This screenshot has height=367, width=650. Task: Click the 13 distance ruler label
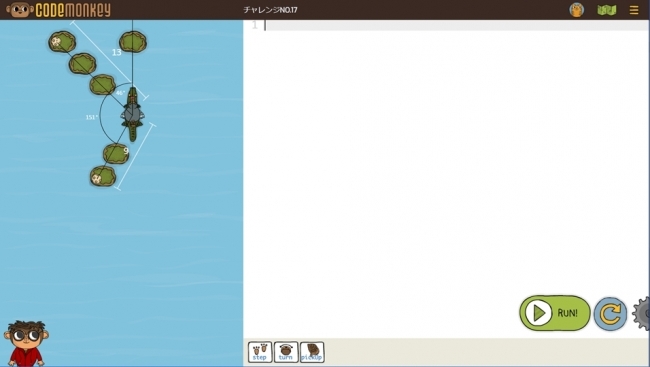point(116,52)
